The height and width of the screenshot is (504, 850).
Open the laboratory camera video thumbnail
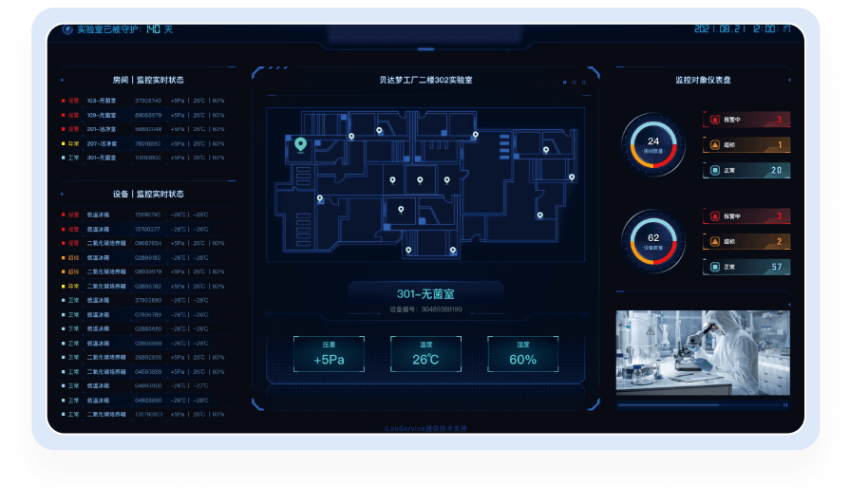(x=703, y=352)
